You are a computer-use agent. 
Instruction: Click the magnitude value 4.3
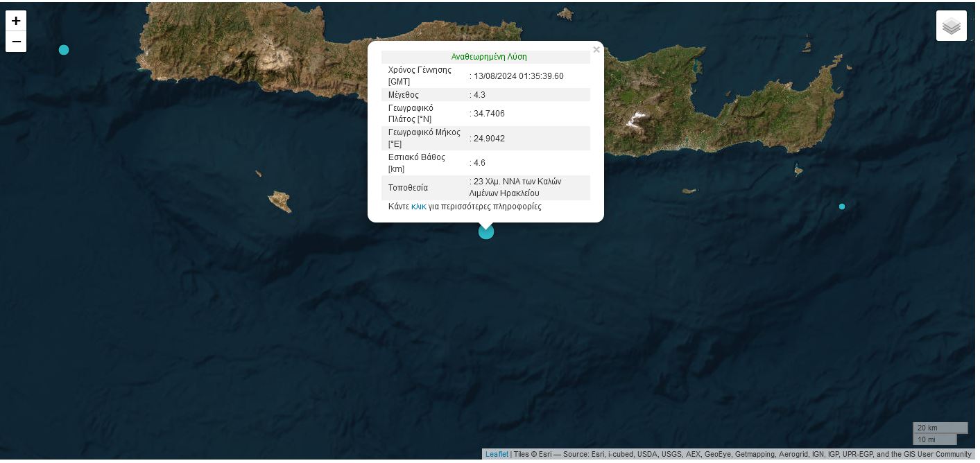click(x=479, y=95)
